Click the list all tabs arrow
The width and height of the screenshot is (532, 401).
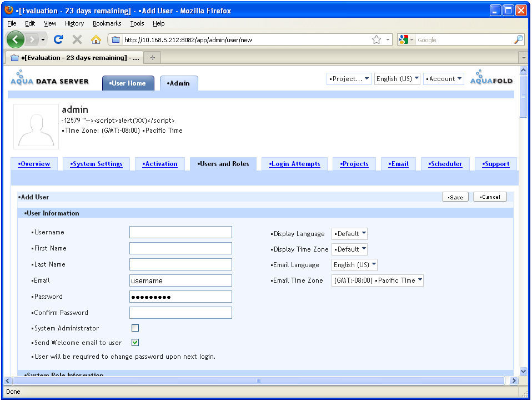coord(524,58)
